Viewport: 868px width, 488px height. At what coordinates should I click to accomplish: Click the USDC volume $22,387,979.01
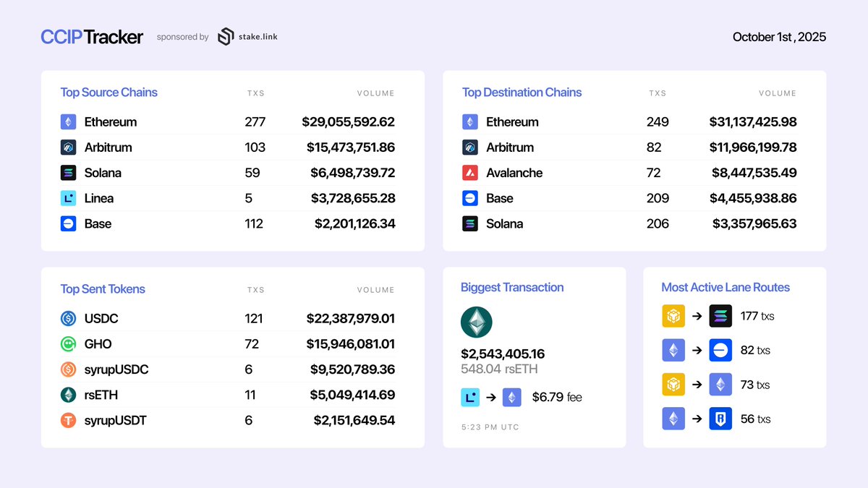coord(351,318)
